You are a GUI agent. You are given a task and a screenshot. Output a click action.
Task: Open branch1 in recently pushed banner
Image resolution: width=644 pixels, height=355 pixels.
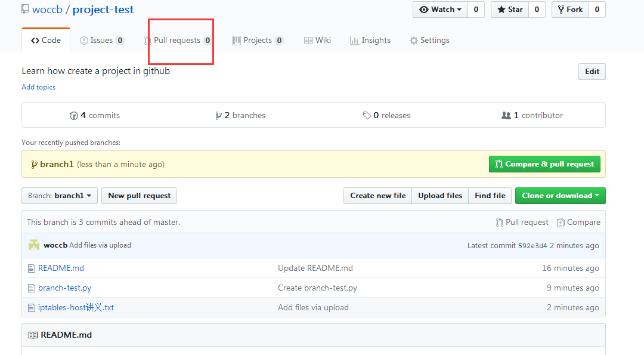click(x=57, y=164)
